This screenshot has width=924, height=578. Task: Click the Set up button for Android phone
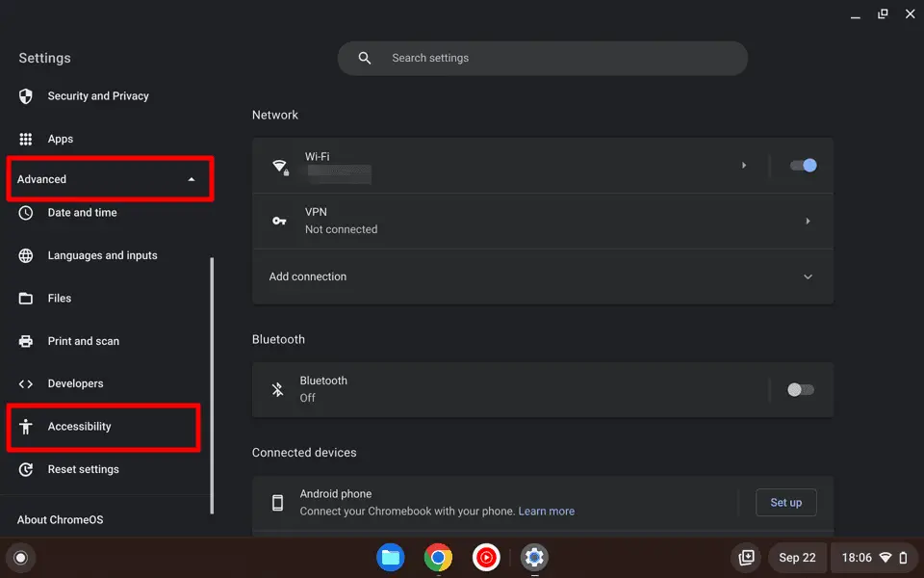785,502
